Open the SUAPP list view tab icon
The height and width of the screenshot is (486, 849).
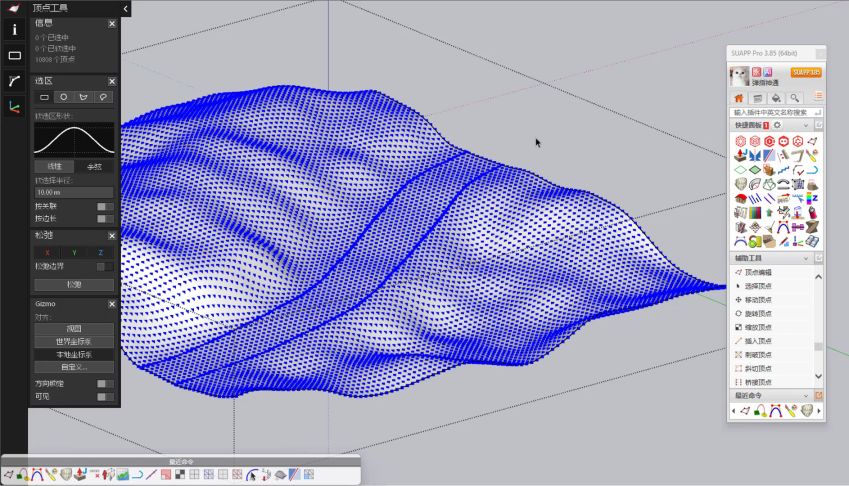(757, 98)
